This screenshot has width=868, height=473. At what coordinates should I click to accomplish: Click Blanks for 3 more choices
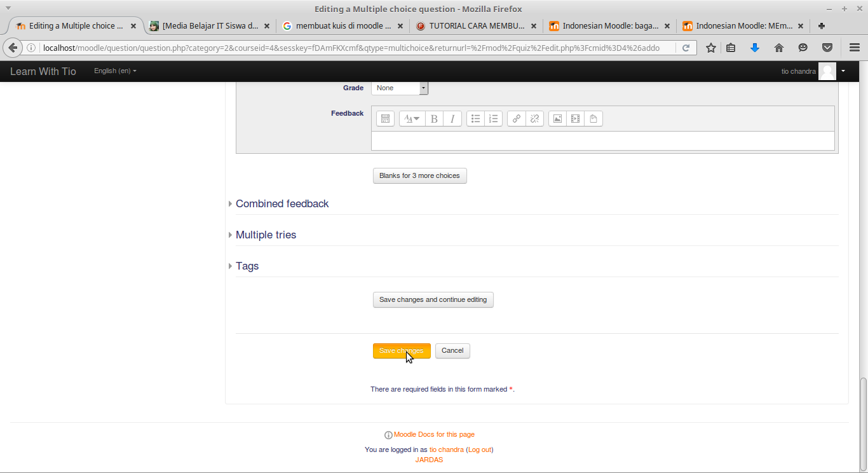click(x=420, y=175)
